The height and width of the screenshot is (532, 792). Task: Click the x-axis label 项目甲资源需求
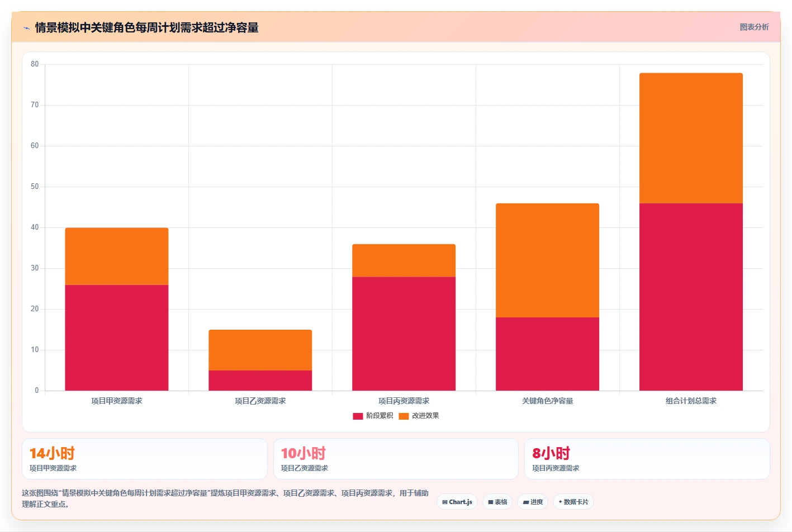(x=117, y=401)
